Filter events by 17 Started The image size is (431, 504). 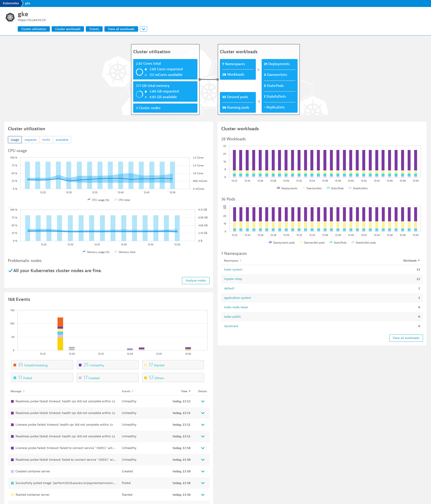point(173,365)
